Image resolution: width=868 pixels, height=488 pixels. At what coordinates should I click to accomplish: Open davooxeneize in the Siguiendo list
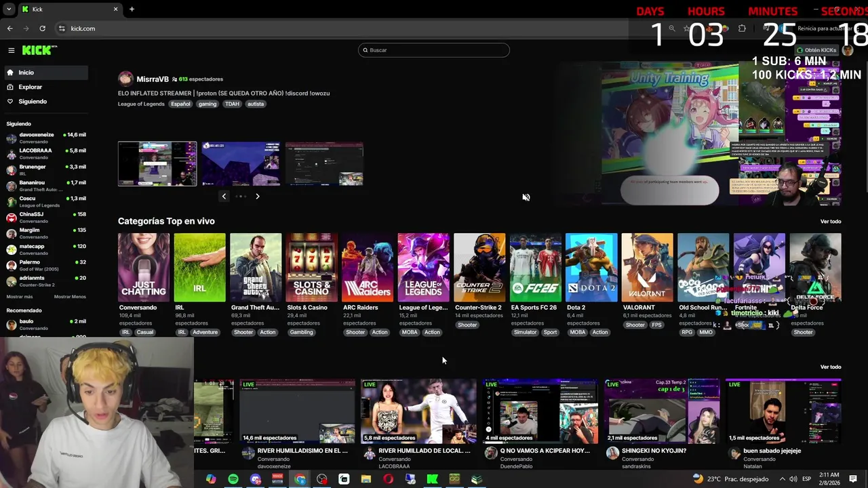(45, 138)
